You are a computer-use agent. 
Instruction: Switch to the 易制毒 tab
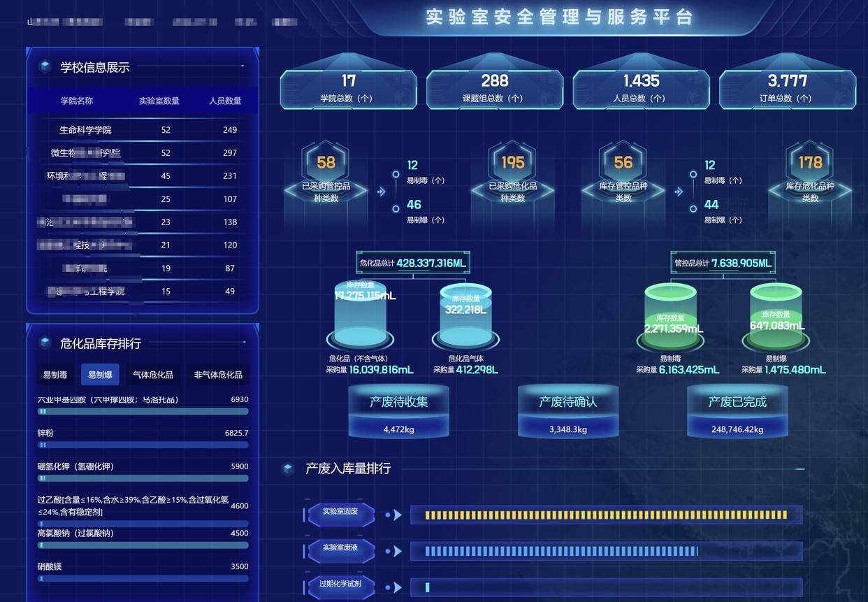[x=55, y=375]
